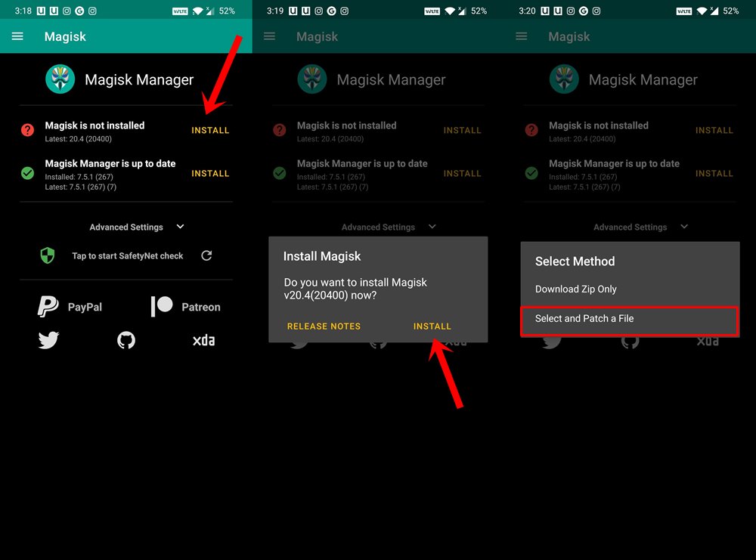Click INSTALL next to Magisk Manager is up to date, first screen

[210, 174]
